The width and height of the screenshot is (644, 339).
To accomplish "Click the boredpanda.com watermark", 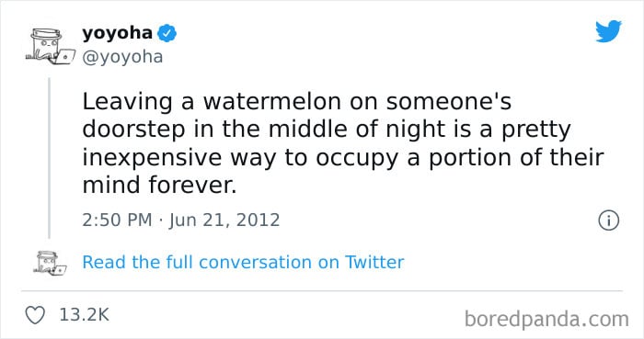I will (546, 320).
